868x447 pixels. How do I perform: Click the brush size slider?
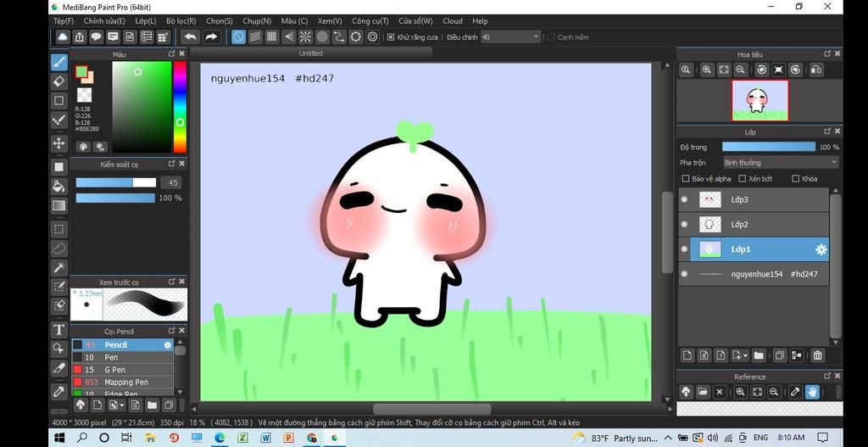(115, 182)
